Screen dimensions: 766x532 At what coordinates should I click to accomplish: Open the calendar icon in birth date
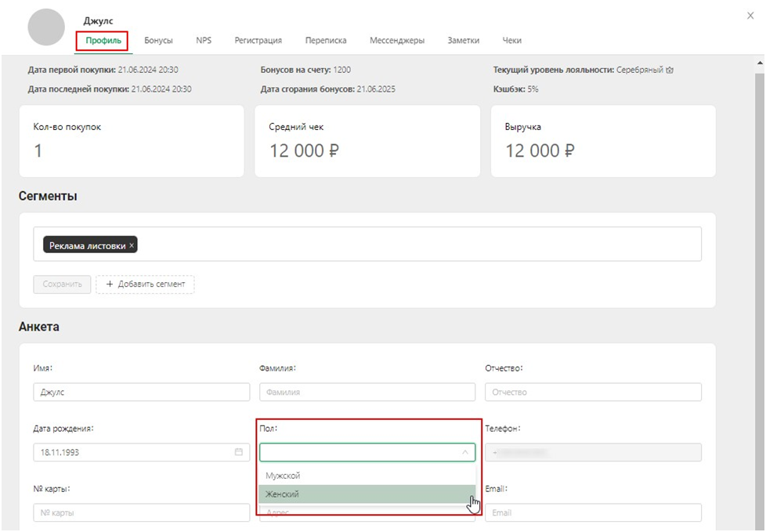[238, 452]
